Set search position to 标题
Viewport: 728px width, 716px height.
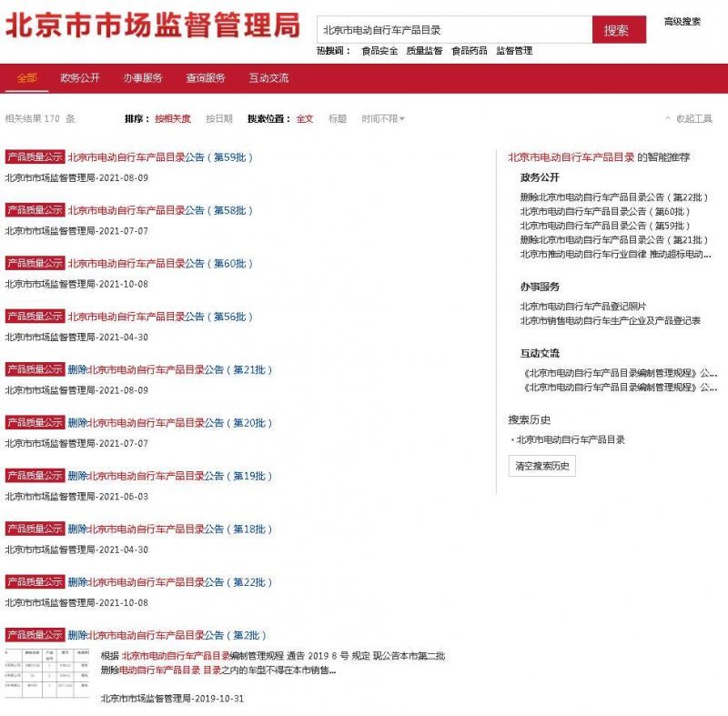[x=337, y=119]
